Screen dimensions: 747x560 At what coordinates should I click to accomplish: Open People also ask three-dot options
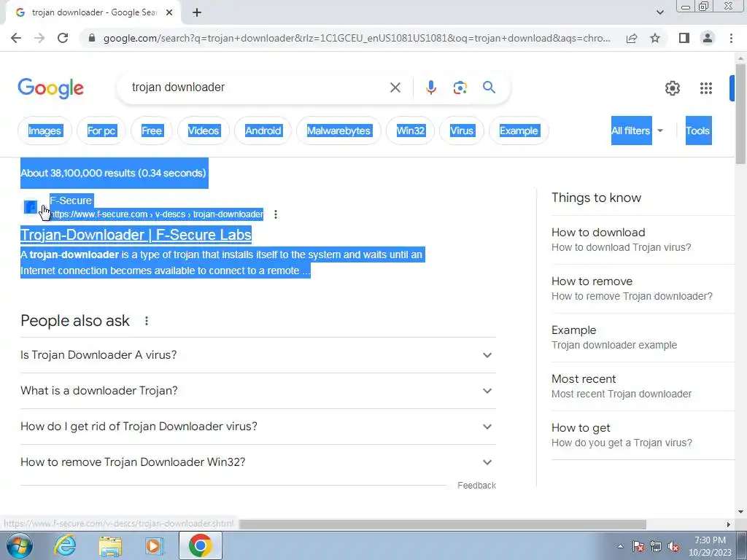(147, 321)
